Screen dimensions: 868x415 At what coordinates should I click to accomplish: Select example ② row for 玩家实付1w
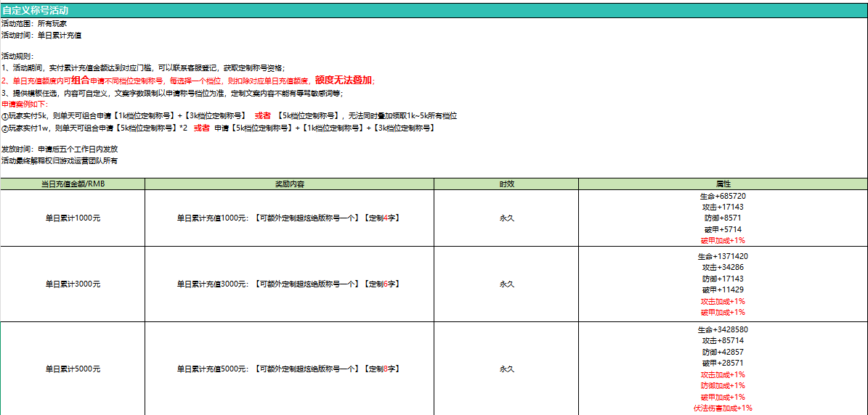click(218, 128)
